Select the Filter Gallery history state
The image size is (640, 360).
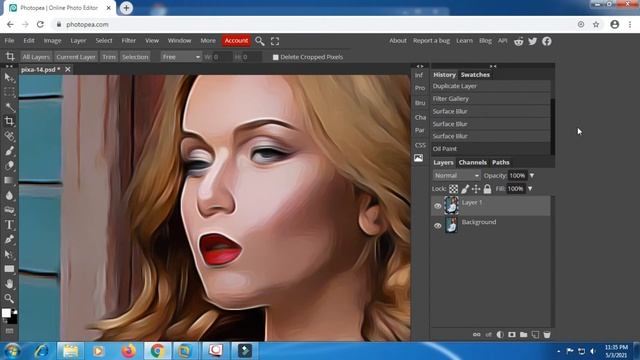click(491, 99)
